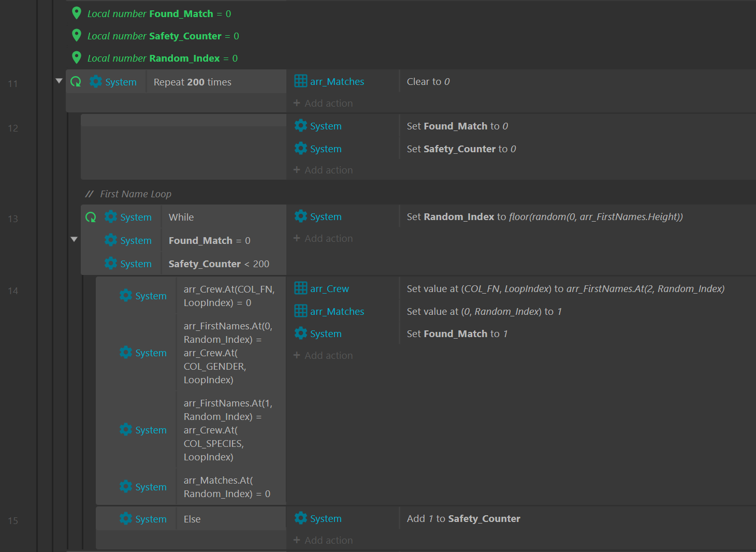This screenshot has height=552, width=756.
Task: Click the gear icon of the Set Random_Index action
Action: (301, 216)
